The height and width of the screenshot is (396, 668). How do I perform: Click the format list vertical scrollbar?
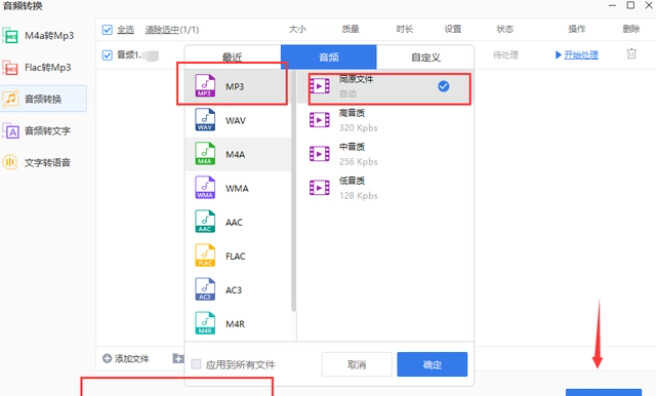[x=294, y=190]
